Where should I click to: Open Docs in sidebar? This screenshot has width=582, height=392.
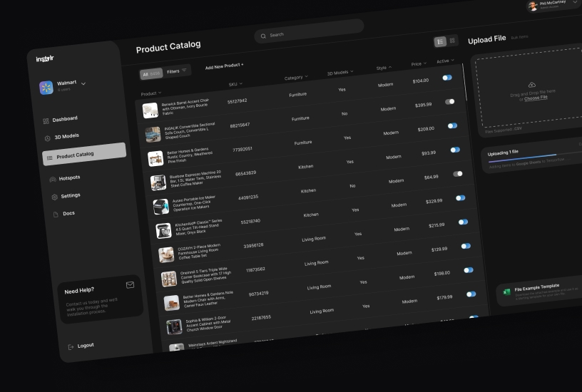pos(68,213)
